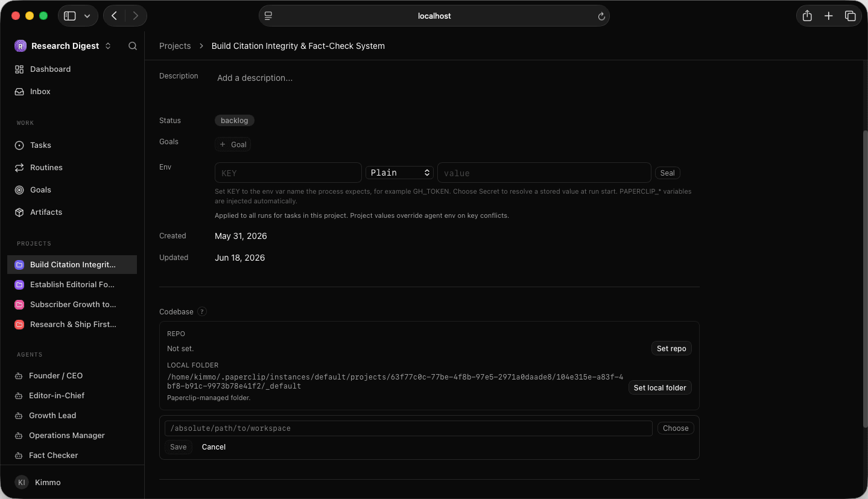
Task: Click the Subscriber Growth project folder icon
Action: (19, 305)
